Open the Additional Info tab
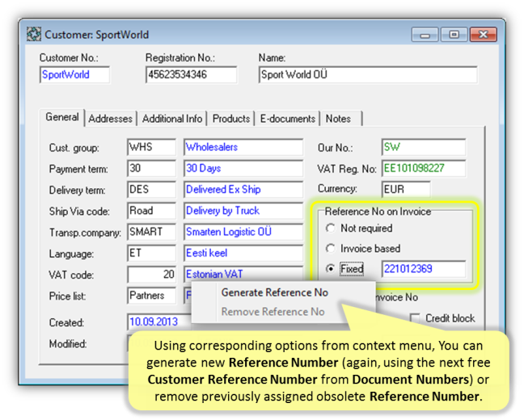 [x=172, y=119]
